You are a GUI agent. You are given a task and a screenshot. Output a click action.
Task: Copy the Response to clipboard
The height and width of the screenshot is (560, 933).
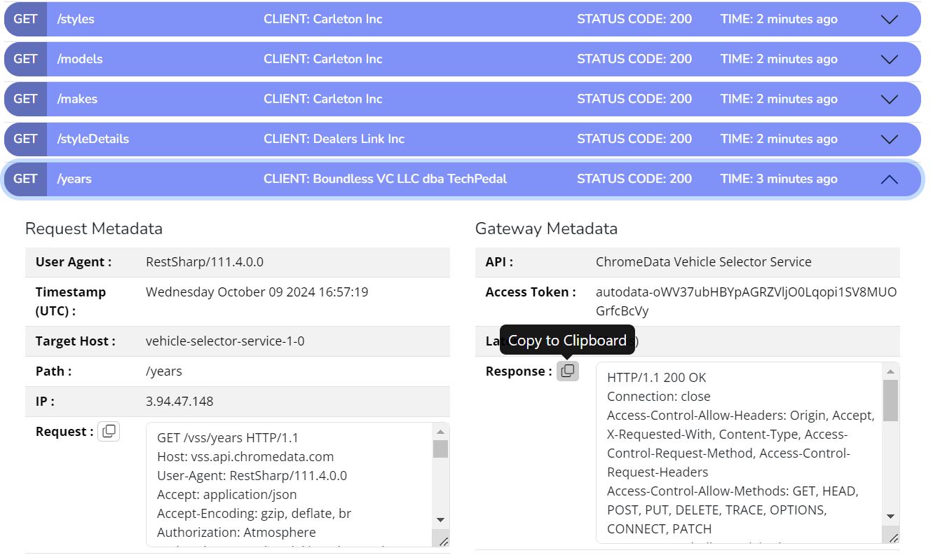point(568,371)
